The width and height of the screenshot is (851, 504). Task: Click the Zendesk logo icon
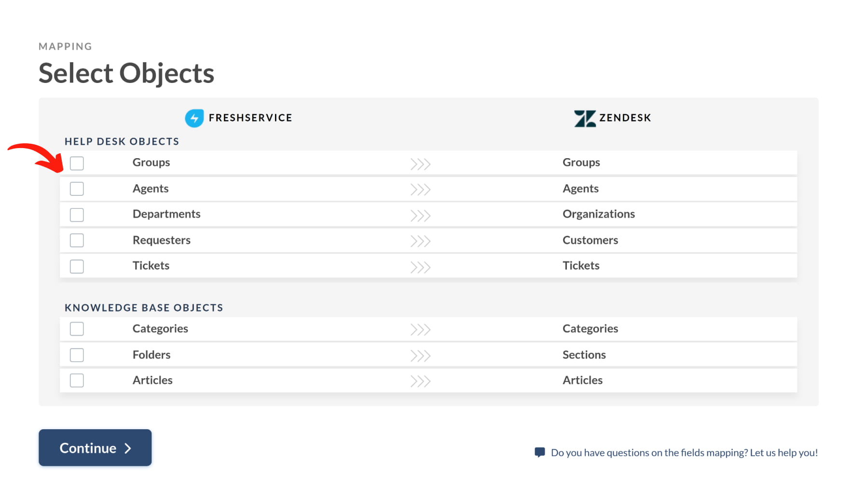585,119
